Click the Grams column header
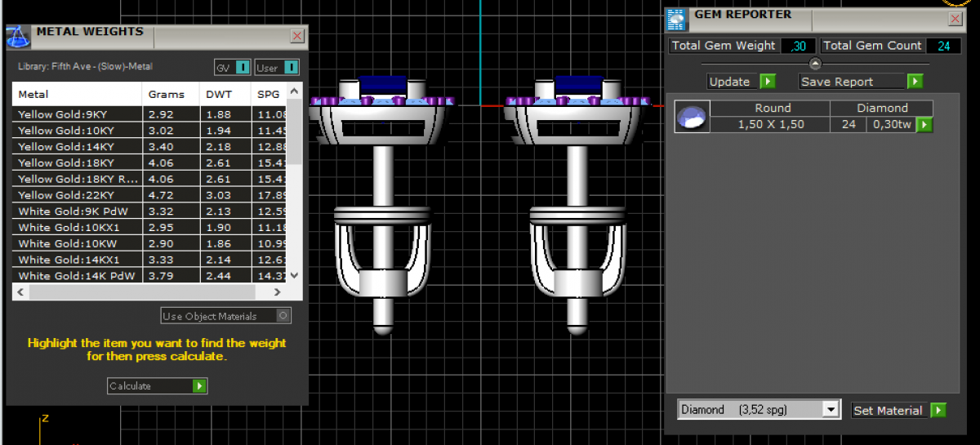Image resolution: width=980 pixels, height=445 pixels. 167,95
